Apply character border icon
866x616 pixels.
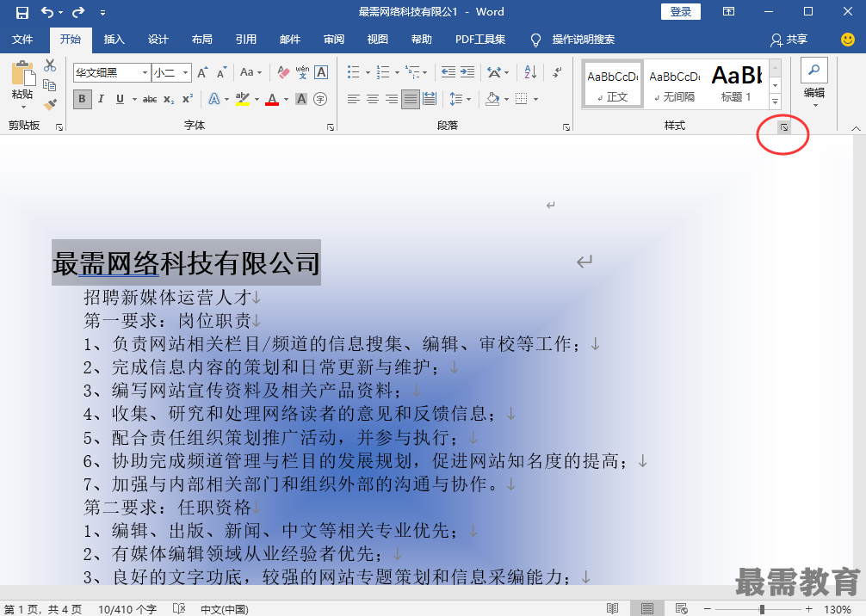pos(321,72)
